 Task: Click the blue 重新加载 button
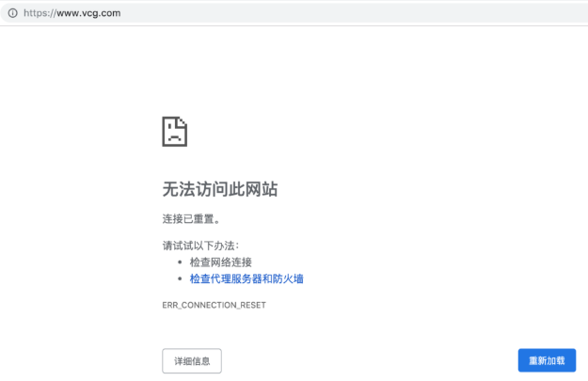coord(547,360)
